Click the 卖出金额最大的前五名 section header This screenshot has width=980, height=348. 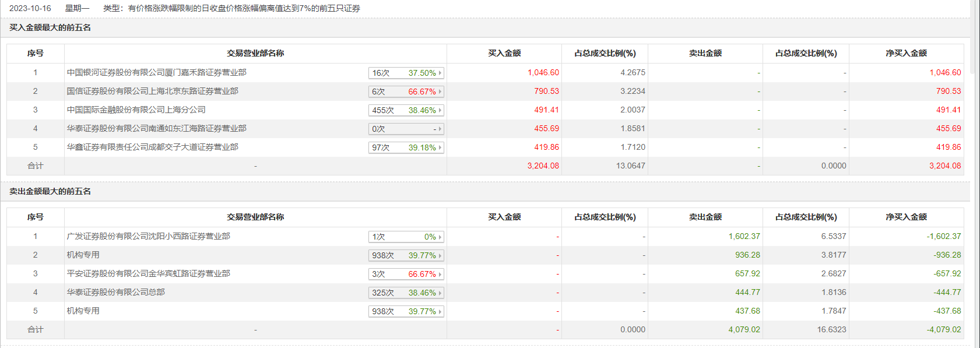click(x=50, y=191)
